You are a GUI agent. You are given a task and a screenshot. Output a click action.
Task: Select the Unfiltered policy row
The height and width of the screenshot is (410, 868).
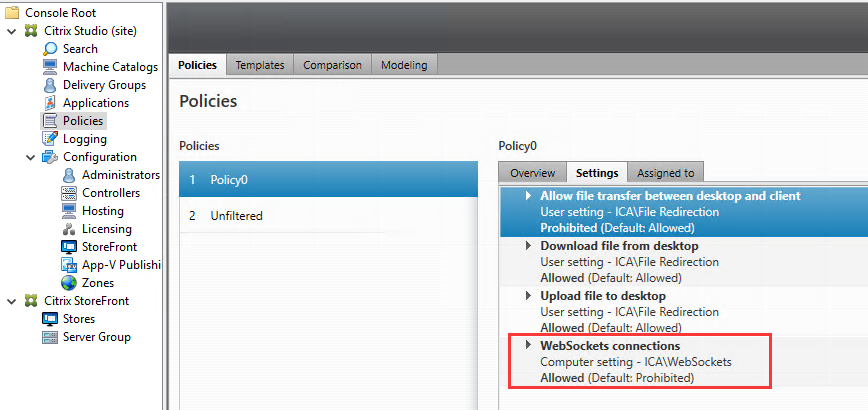pos(328,216)
